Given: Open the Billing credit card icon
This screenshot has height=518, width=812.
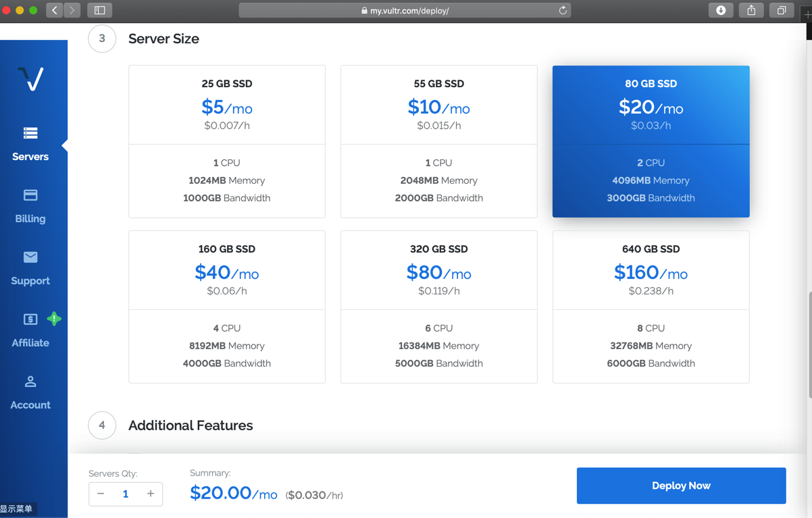Looking at the screenshot, I should (30, 195).
